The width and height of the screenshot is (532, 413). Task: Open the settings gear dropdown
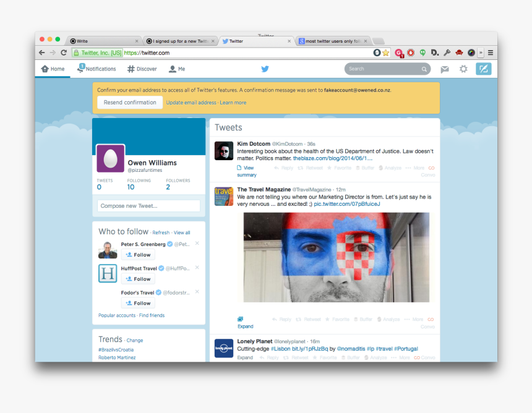coord(463,69)
